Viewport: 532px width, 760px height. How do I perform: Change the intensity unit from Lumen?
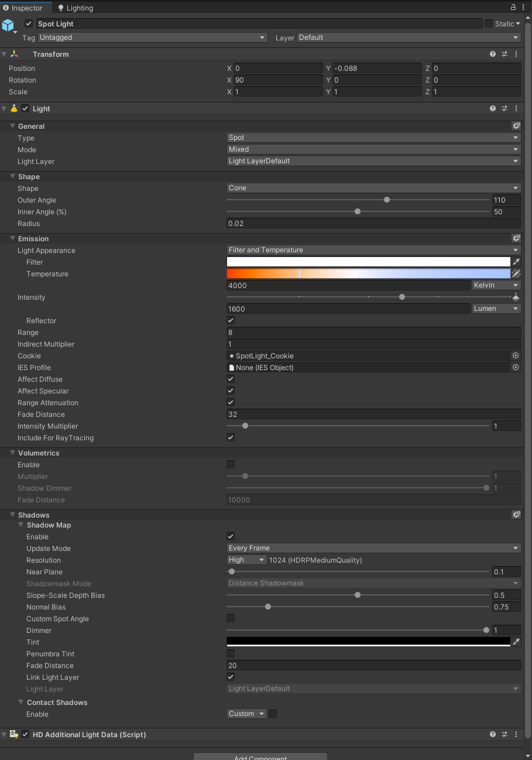[x=496, y=309]
